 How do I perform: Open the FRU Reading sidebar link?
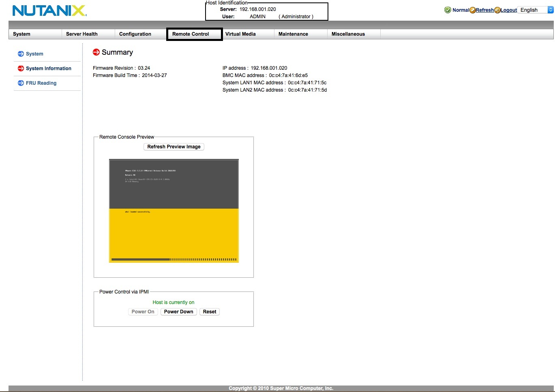[x=41, y=83]
